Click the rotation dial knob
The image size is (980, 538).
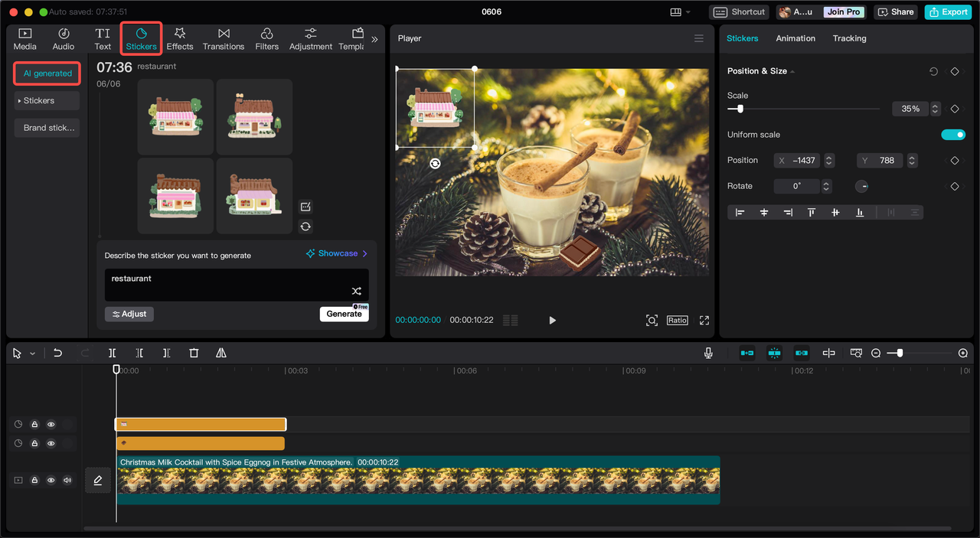861,186
